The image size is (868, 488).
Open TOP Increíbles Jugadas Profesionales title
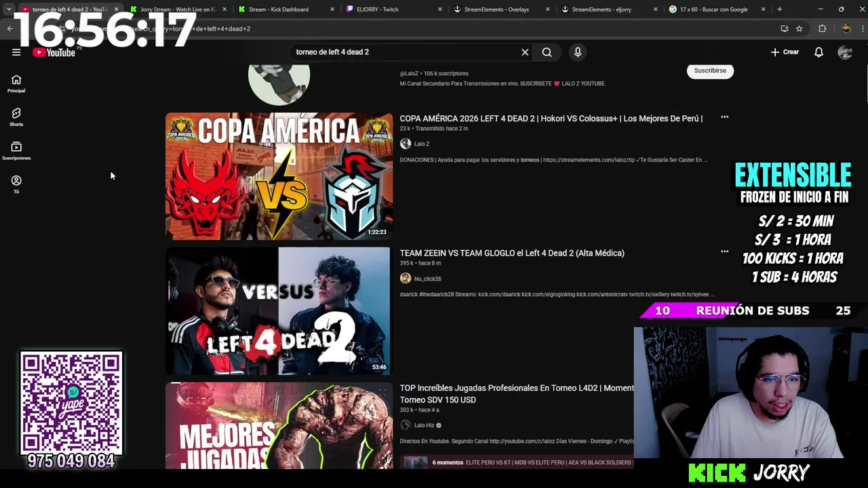point(517,394)
